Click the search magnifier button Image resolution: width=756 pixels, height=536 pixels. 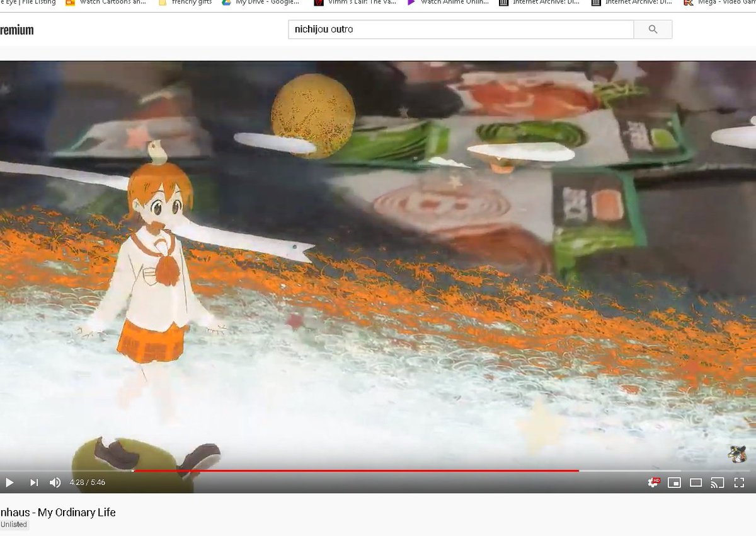(653, 30)
